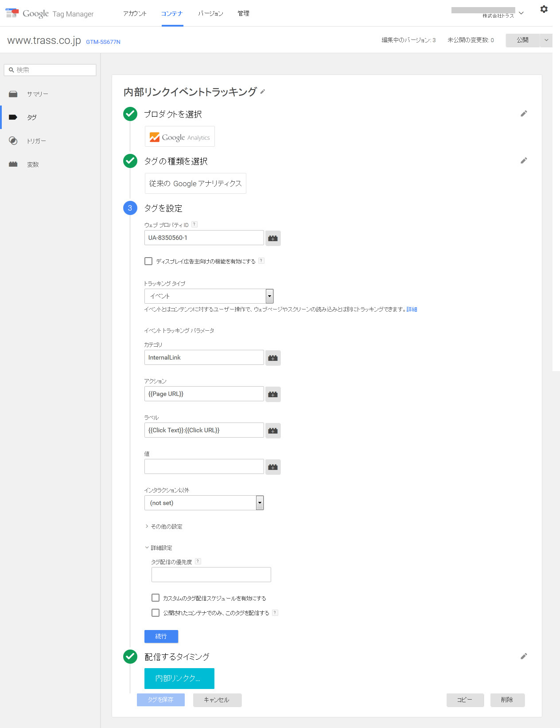Click タグ配信の優先度 input field

click(211, 575)
